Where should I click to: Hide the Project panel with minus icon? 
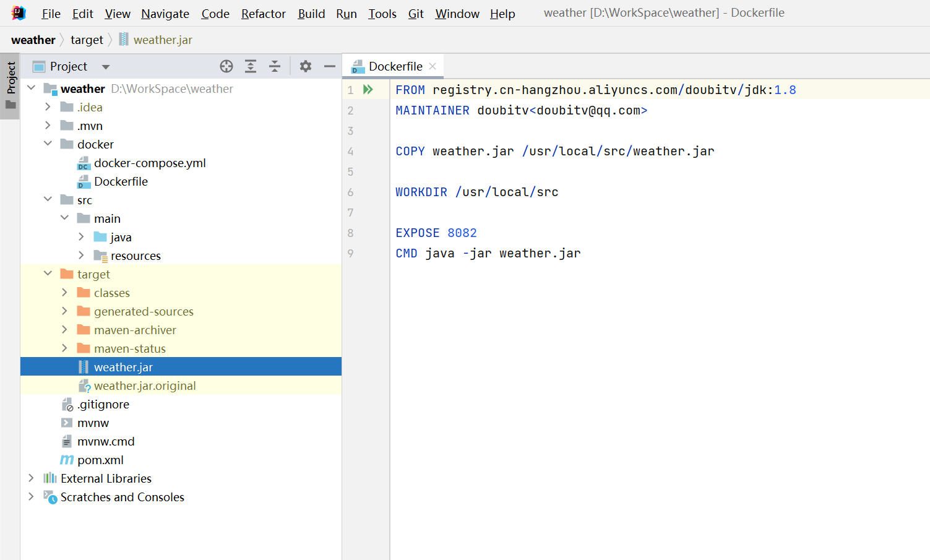tap(330, 66)
